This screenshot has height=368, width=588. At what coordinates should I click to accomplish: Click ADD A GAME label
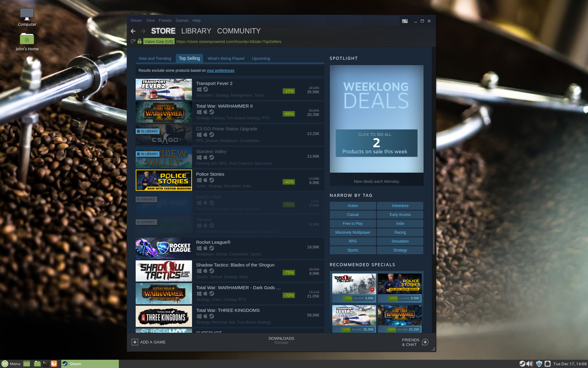tap(153, 342)
